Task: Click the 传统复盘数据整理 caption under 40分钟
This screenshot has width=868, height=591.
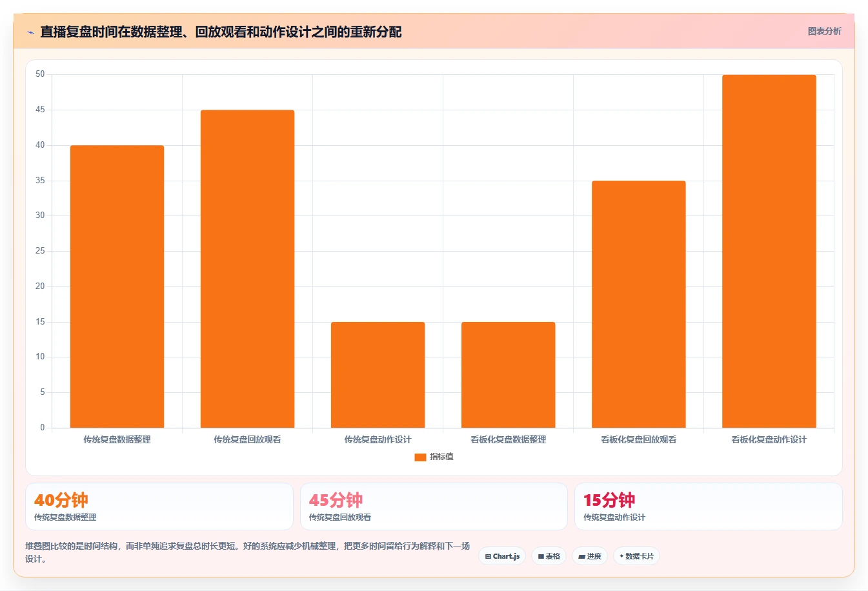Action: coord(65,517)
